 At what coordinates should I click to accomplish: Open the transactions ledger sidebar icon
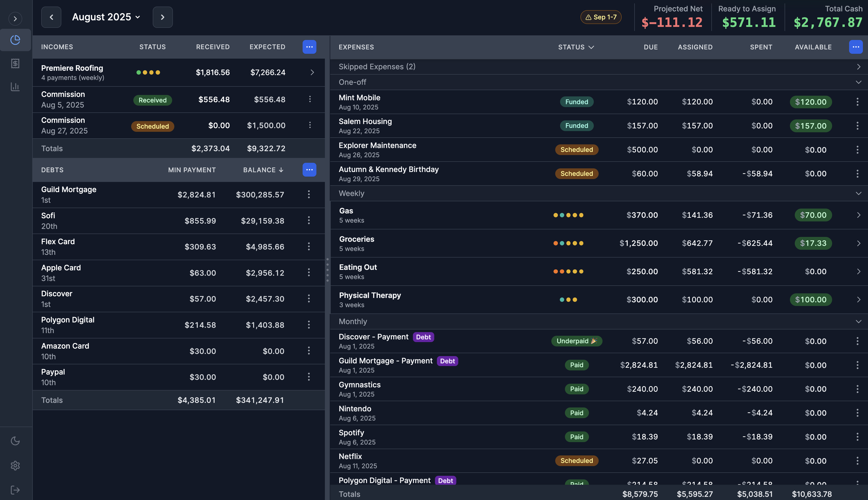click(15, 63)
